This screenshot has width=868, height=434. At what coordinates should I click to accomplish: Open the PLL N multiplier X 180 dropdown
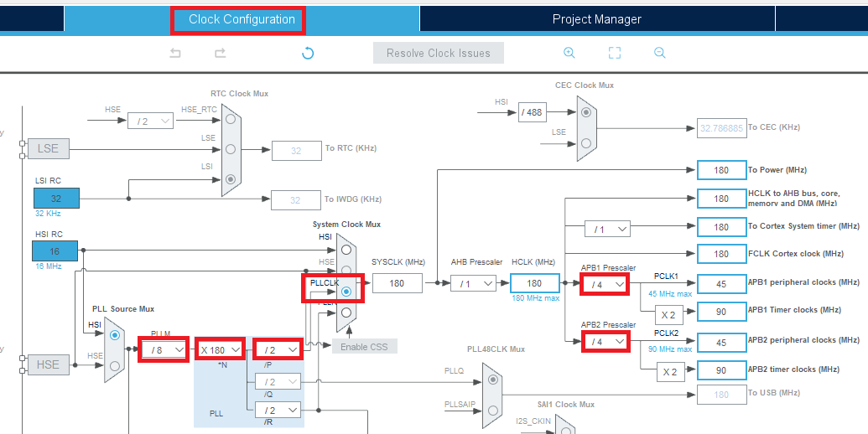(221, 349)
